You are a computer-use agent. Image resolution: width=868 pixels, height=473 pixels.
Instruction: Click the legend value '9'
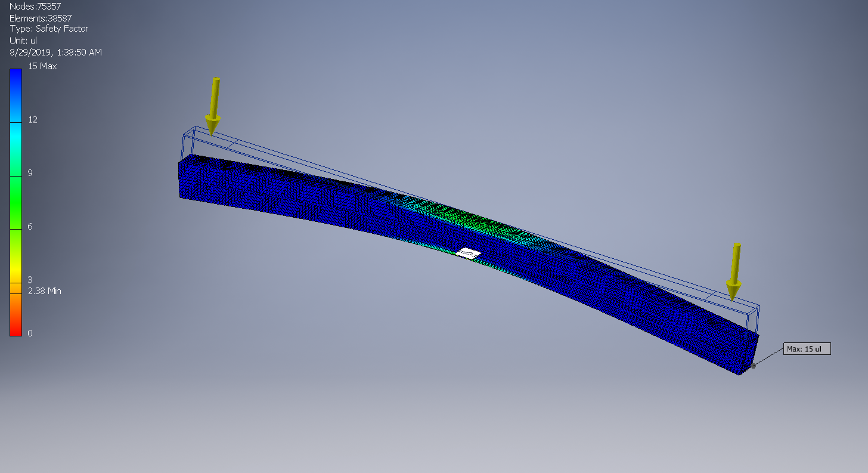tap(30, 173)
